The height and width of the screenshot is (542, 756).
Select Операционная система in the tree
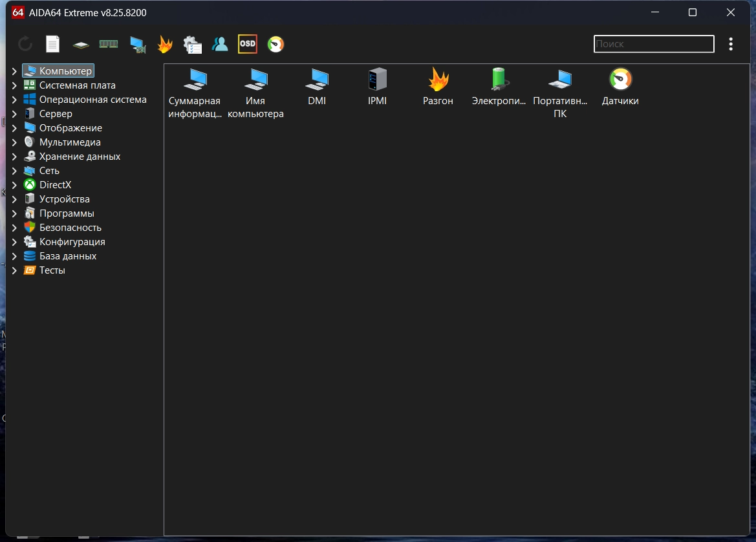(x=92, y=100)
